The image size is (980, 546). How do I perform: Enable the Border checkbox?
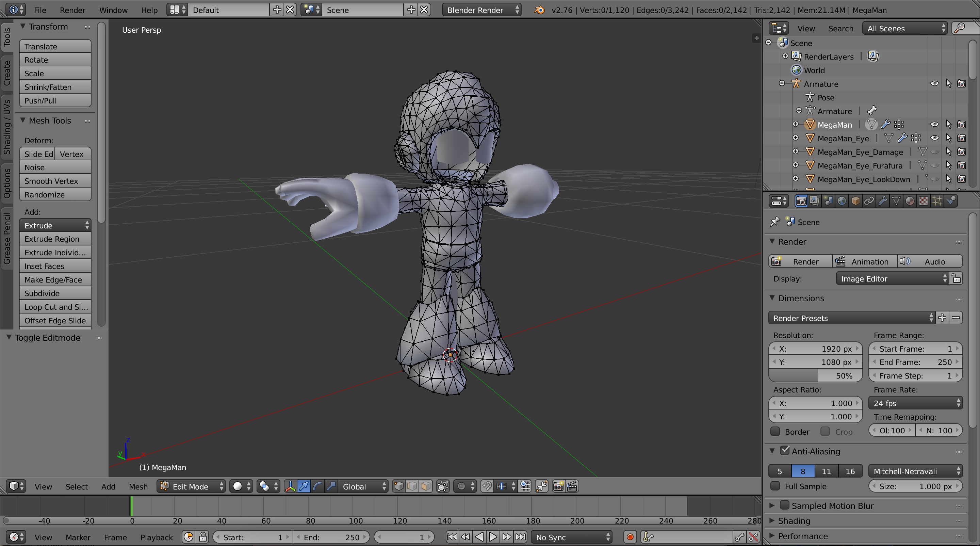tap(775, 432)
